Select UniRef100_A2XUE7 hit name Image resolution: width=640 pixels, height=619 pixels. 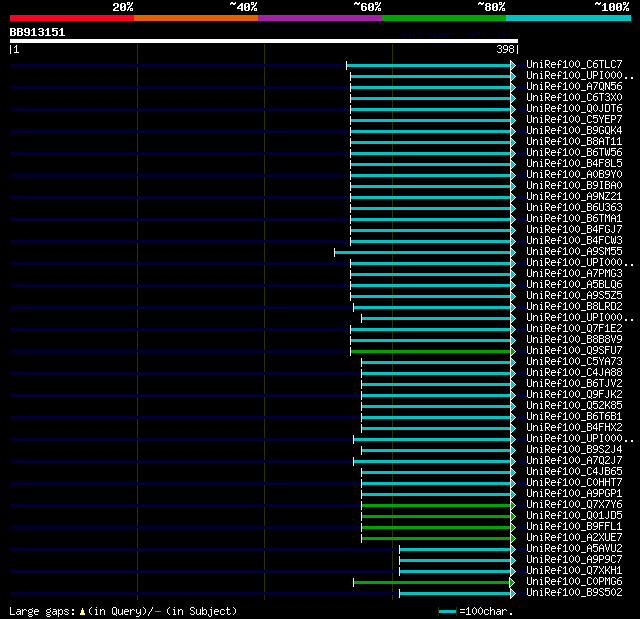click(x=574, y=538)
